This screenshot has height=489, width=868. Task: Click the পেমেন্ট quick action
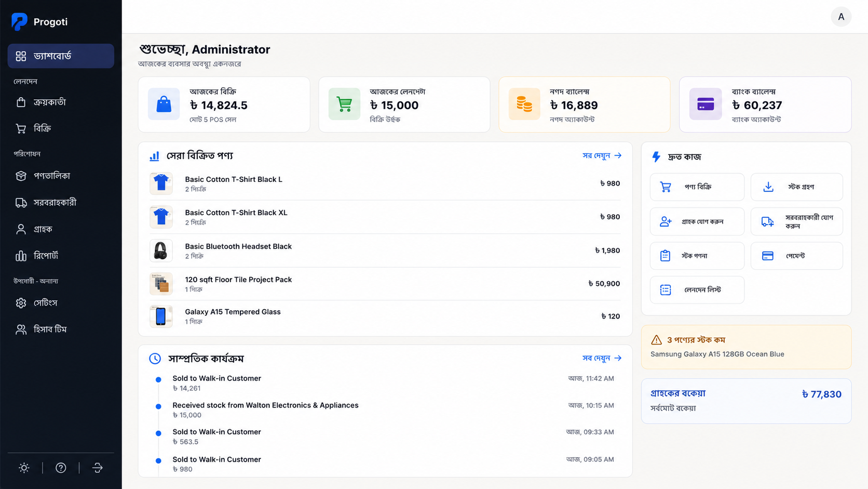(796, 256)
